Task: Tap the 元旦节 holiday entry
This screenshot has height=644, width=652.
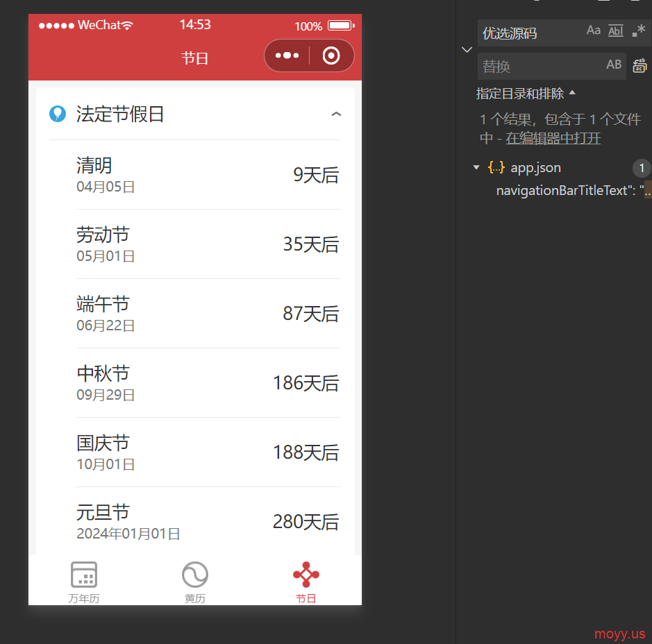Action: click(208, 522)
